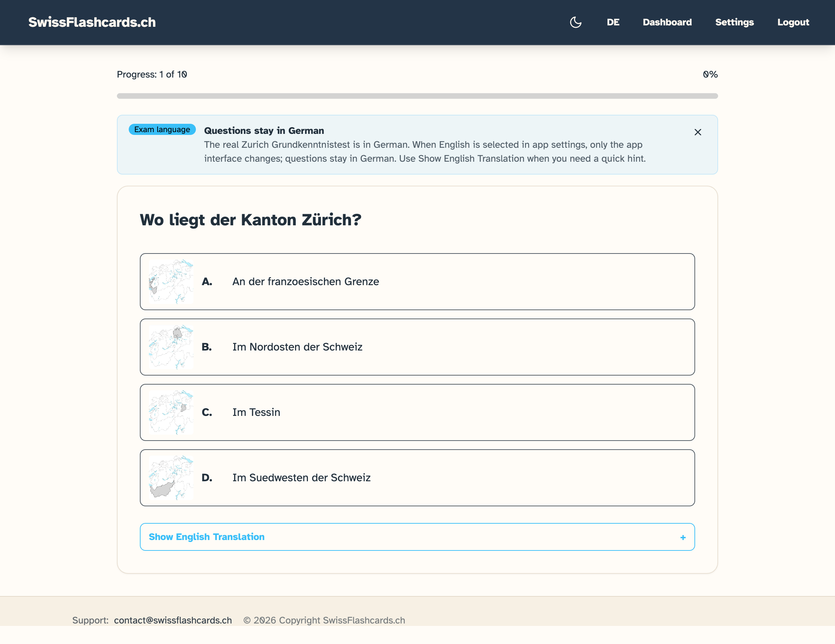Click the plus icon on the translation bar
This screenshot has width=835, height=644.
click(x=683, y=537)
